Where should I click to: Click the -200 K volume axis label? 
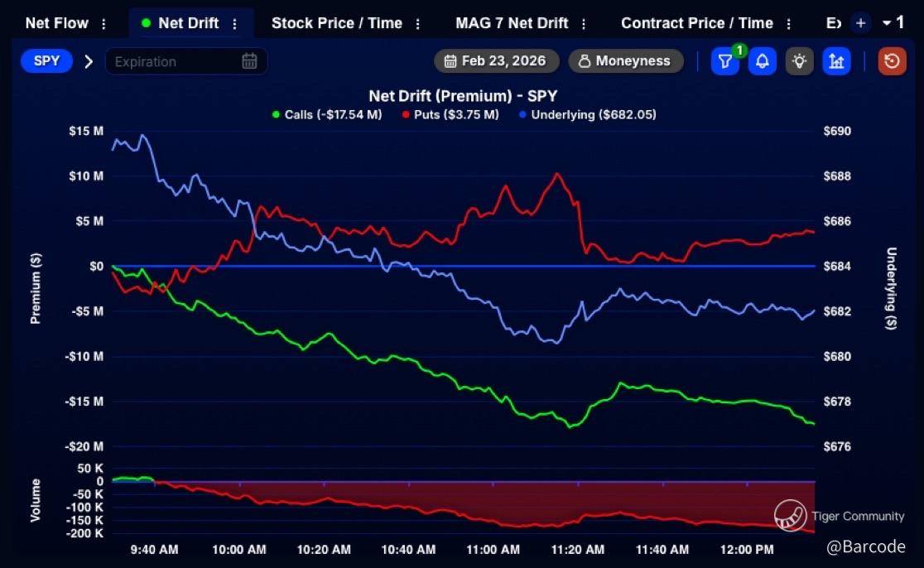[84, 533]
